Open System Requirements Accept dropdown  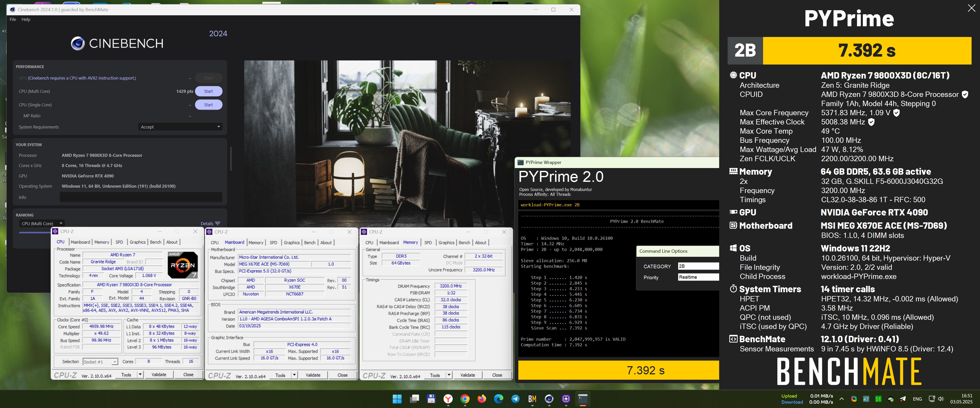click(x=180, y=127)
